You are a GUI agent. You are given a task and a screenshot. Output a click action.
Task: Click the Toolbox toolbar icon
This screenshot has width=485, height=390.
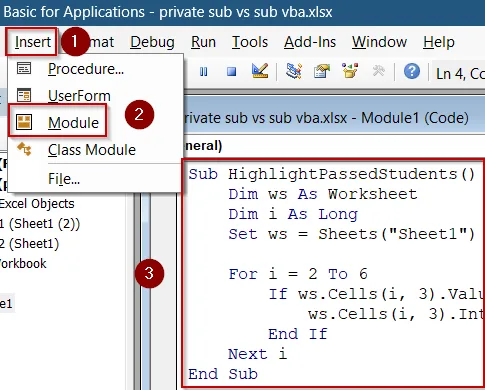tap(378, 71)
